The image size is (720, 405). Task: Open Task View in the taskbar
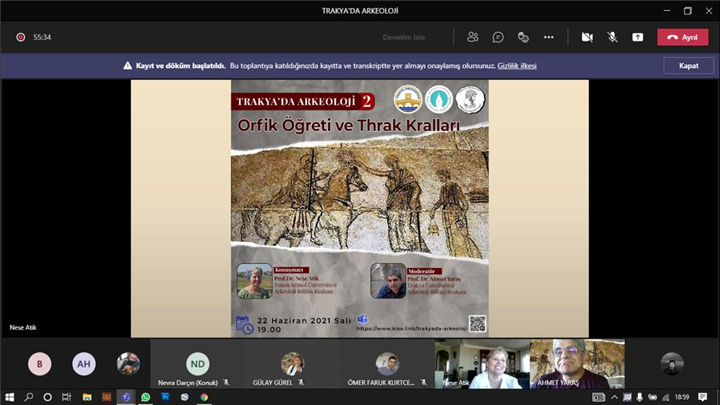[67, 397]
